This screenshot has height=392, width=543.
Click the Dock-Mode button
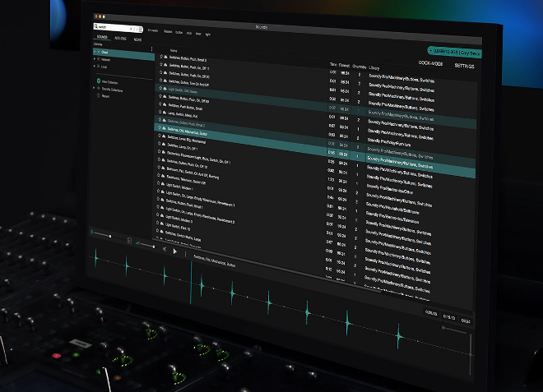coord(431,62)
